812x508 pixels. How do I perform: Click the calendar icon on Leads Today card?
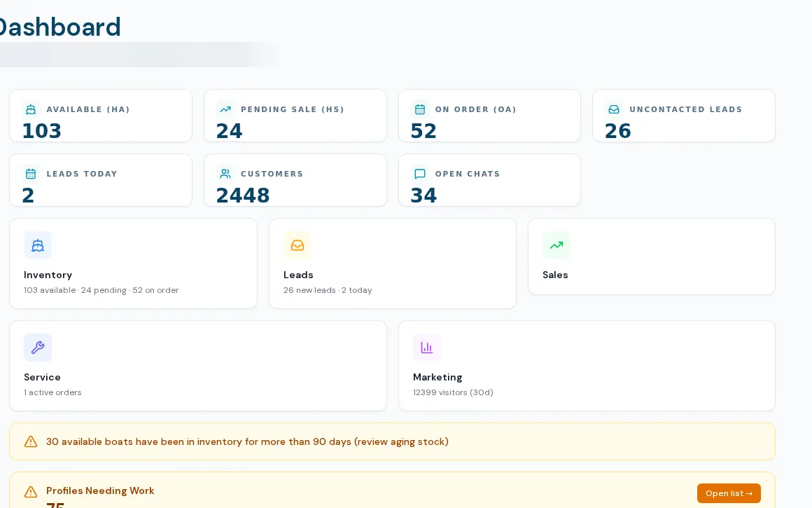click(x=31, y=174)
